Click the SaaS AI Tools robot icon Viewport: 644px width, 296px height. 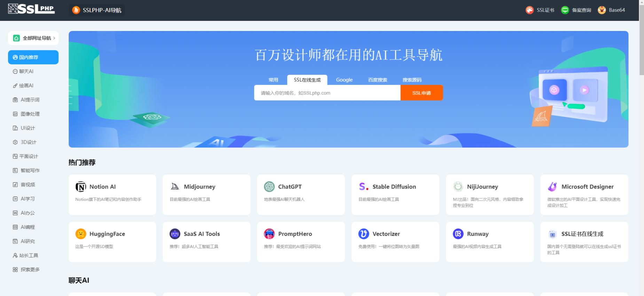tap(175, 234)
